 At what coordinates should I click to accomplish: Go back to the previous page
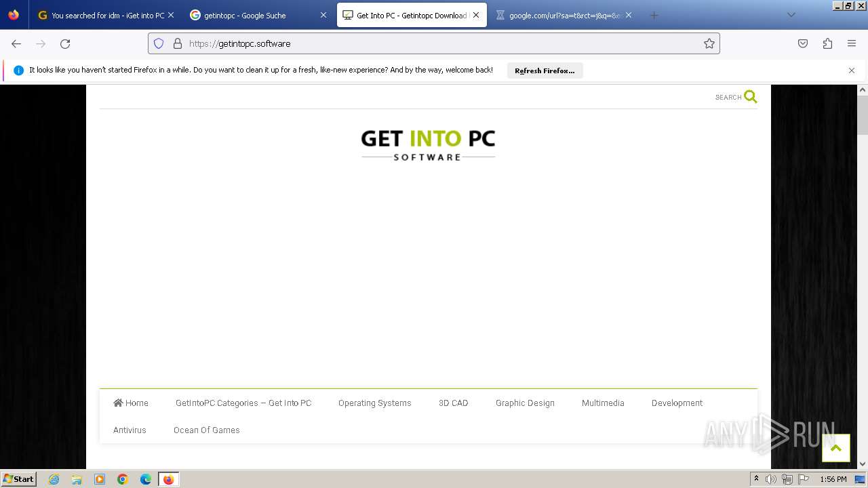[16, 43]
